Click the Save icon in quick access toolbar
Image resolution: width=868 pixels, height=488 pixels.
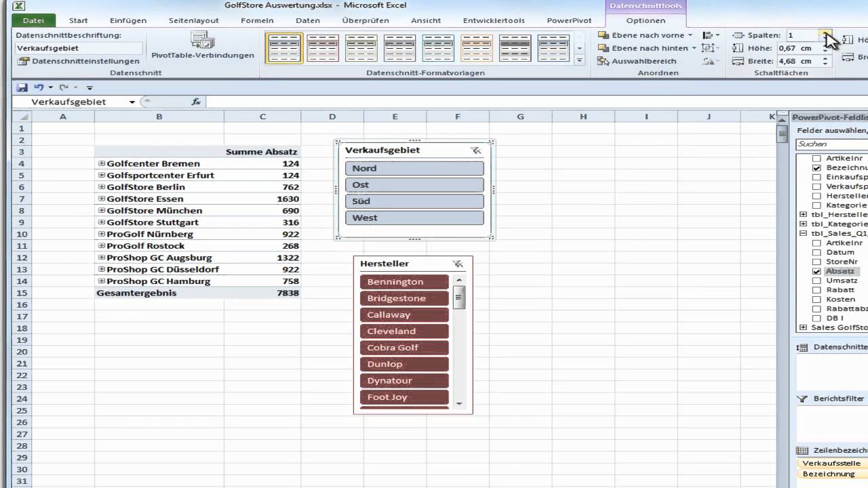22,87
